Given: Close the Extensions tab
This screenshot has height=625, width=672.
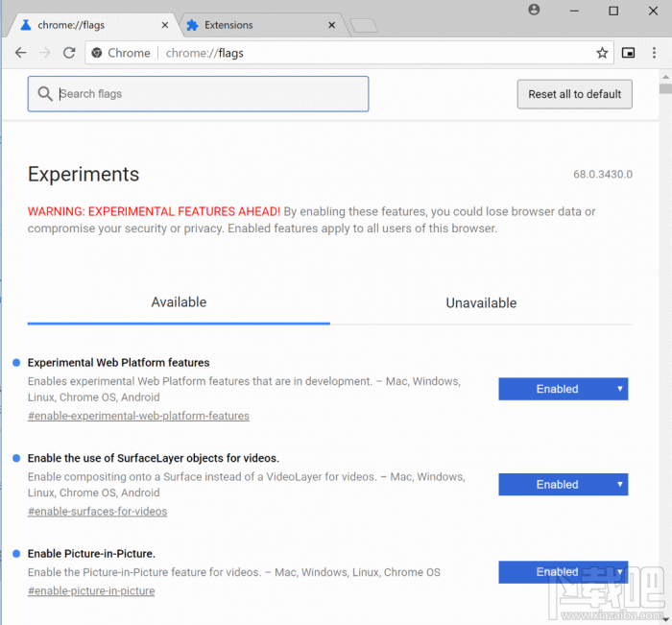Looking at the screenshot, I should (332, 25).
